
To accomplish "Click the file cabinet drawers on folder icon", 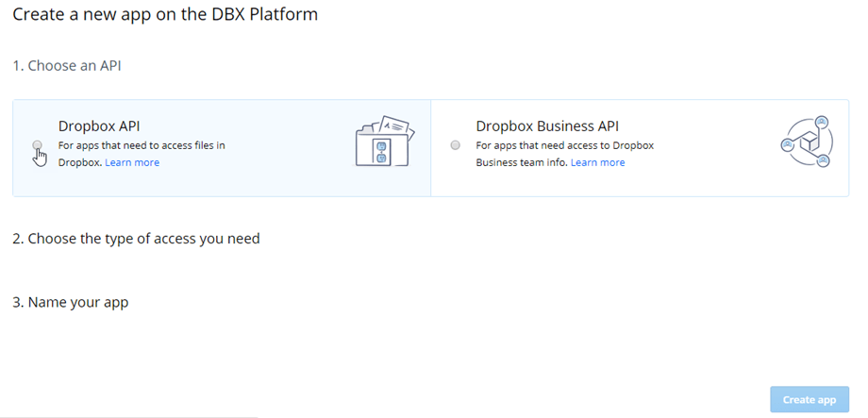I will 382,151.
